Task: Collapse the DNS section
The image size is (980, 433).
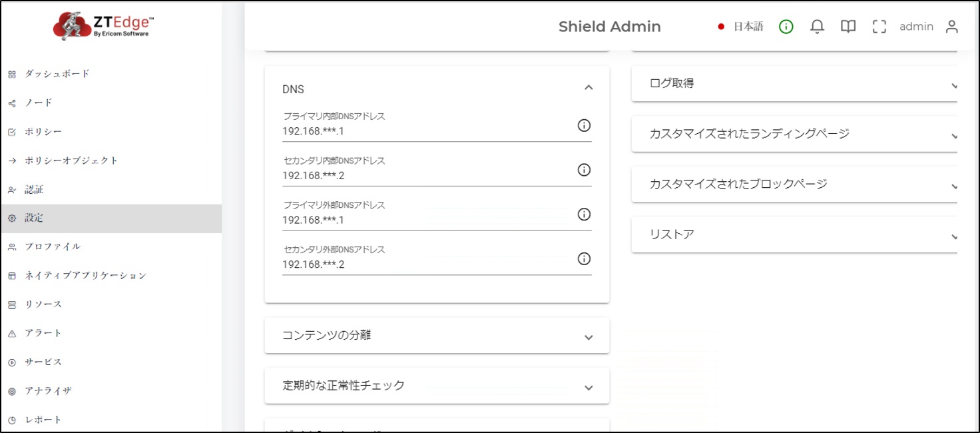Action: [589, 87]
